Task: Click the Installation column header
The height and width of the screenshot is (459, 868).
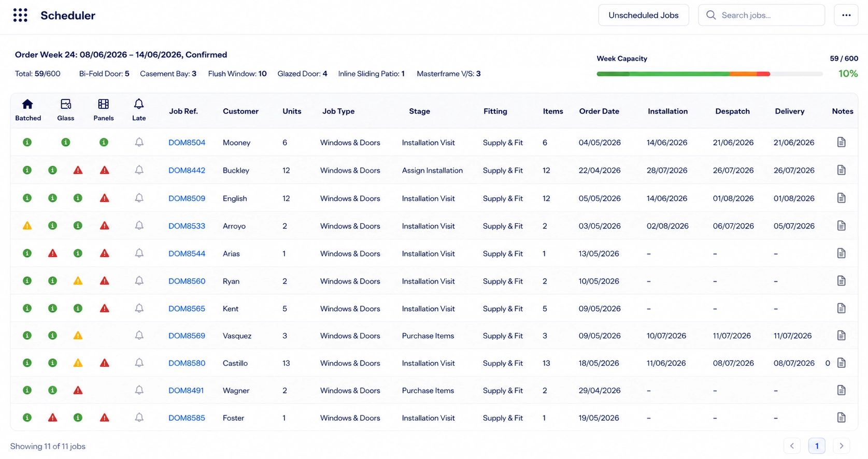Action: (667, 111)
